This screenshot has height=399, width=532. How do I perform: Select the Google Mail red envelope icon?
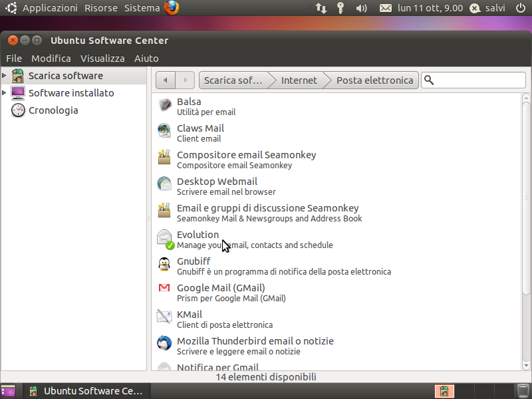[x=164, y=288]
